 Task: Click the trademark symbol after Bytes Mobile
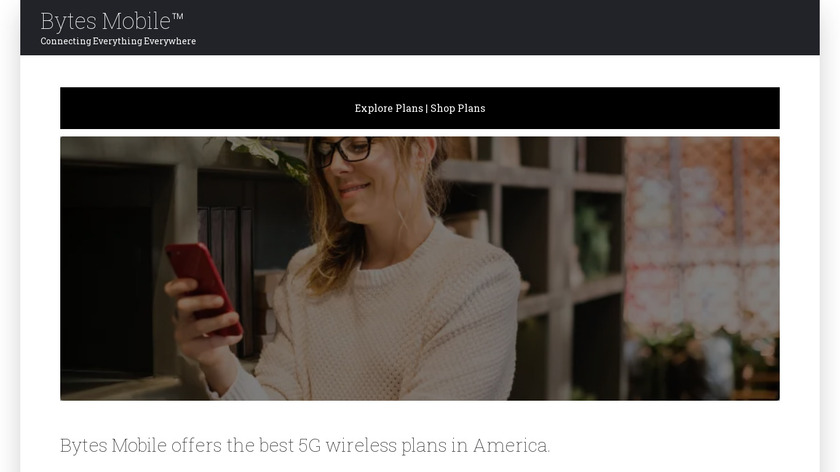coord(178,16)
